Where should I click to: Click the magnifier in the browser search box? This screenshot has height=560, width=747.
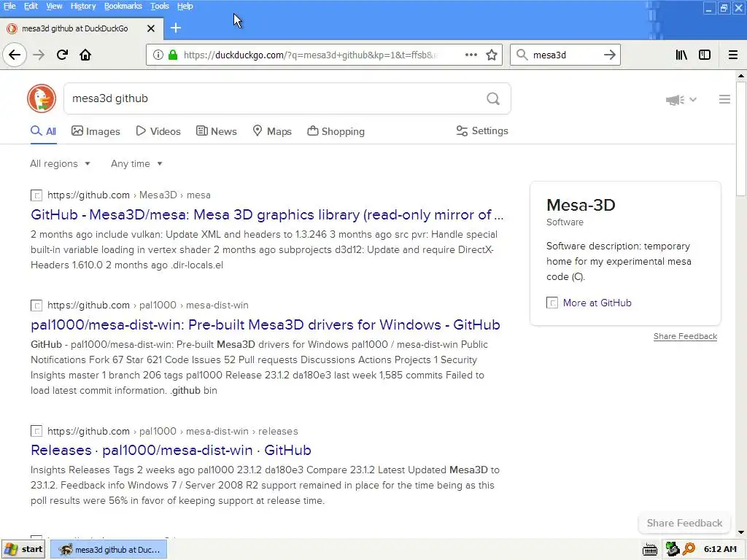[x=522, y=55]
